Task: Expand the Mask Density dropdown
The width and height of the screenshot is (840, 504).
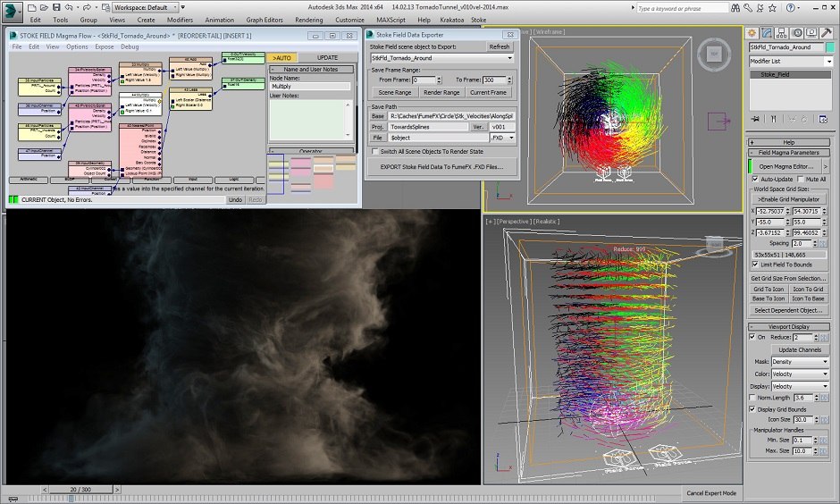Action: coord(800,362)
